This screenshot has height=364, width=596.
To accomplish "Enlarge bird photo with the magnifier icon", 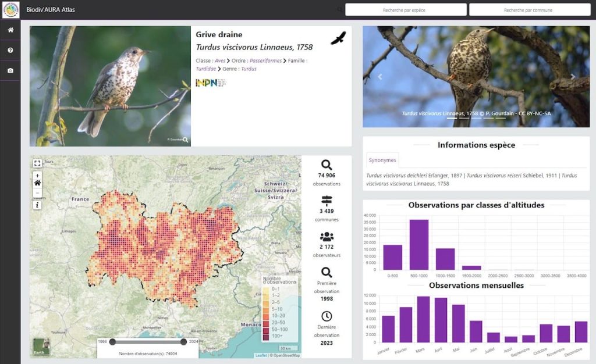I will 185,140.
